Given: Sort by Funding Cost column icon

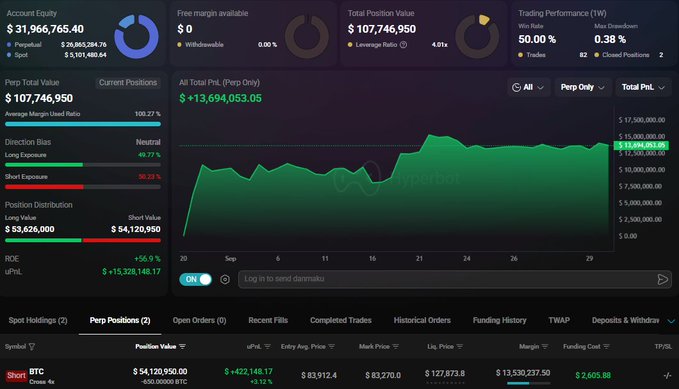Looking at the screenshot, I should pyautogui.click(x=606, y=347).
